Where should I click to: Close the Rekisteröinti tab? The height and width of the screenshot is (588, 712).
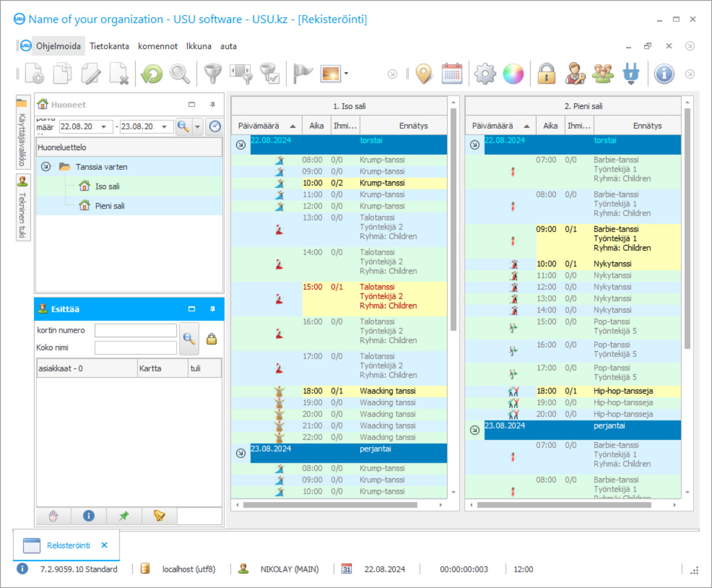click(105, 545)
